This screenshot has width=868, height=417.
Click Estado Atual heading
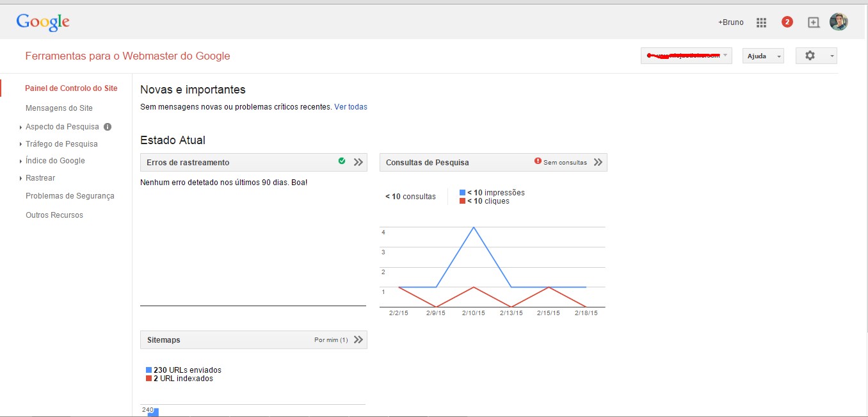click(x=173, y=140)
